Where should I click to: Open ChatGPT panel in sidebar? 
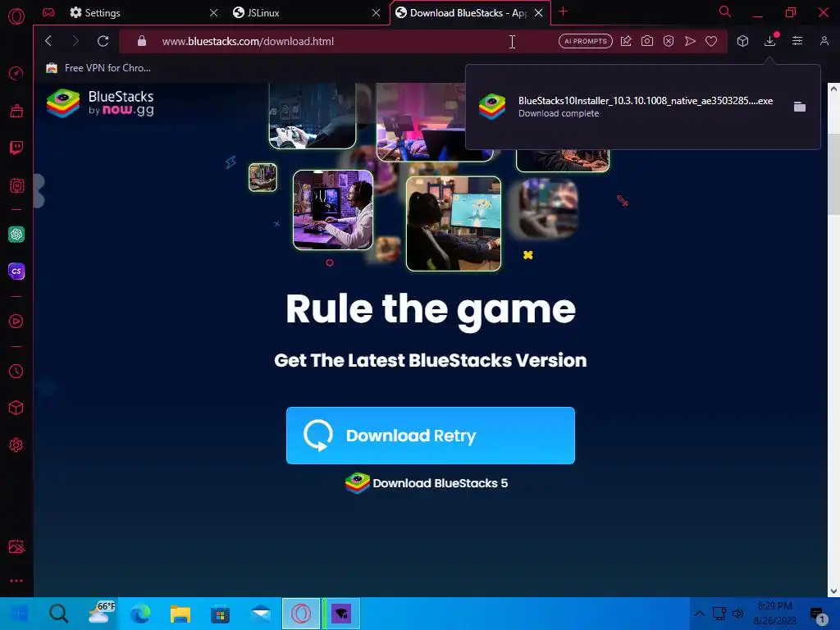[x=16, y=234]
